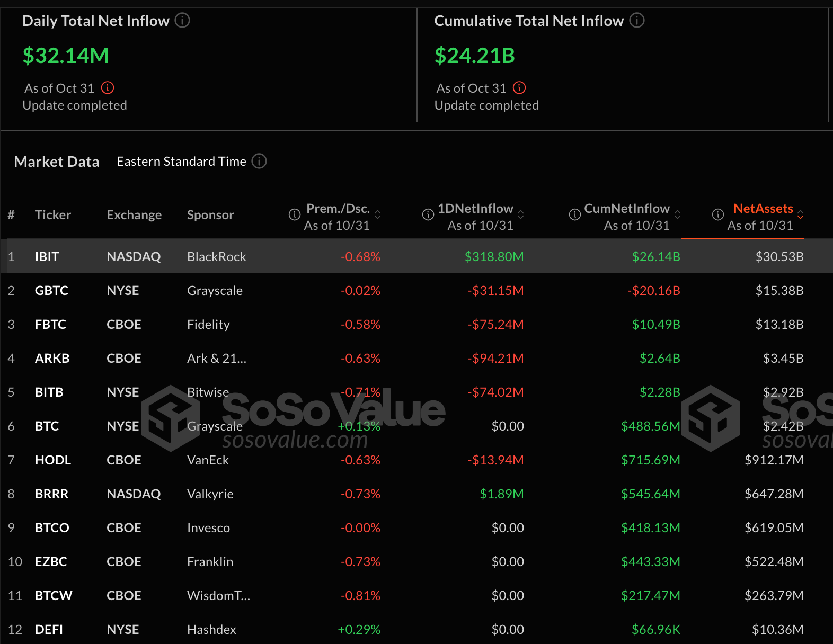
Task: Click the -0.81% BTCW premium value
Action: 360,595
